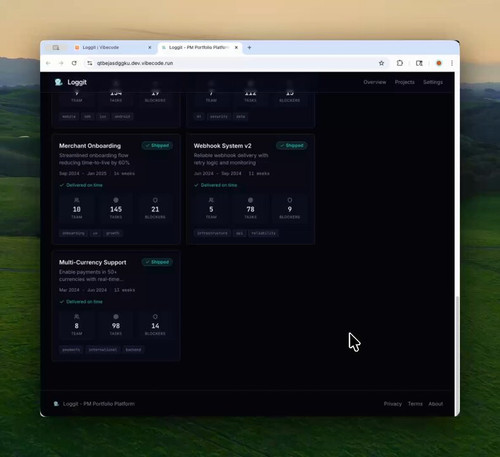The height and width of the screenshot is (457, 500).
Task: Open the Settings nav item
Action: pyautogui.click(x=433, y=82)
